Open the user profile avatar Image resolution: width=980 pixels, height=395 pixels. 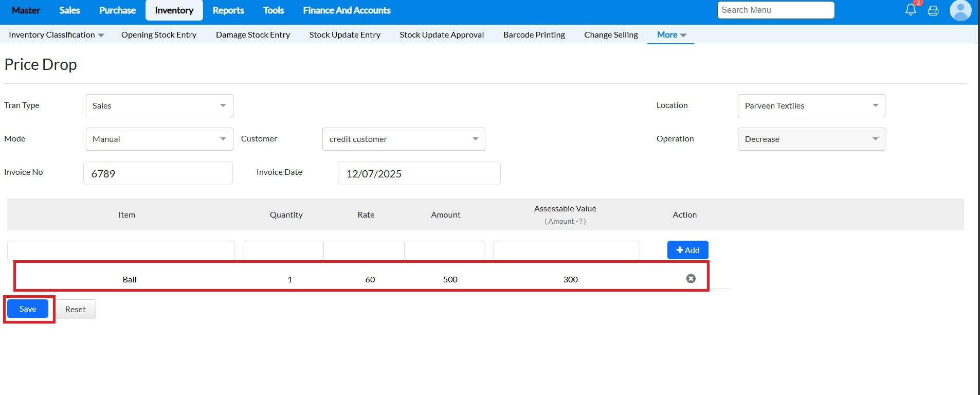(x=960, y=10)
